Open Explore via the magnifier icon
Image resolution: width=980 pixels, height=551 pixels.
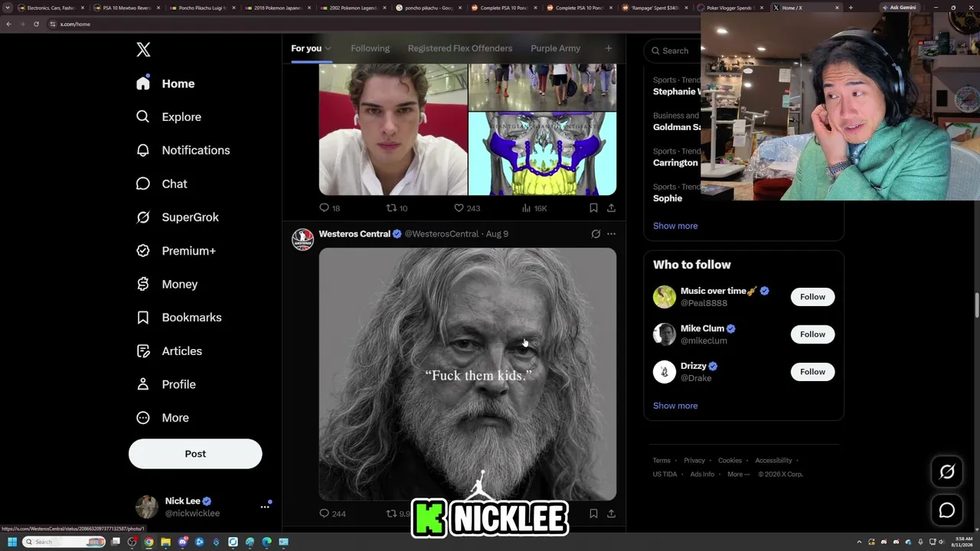click(143, 117)
